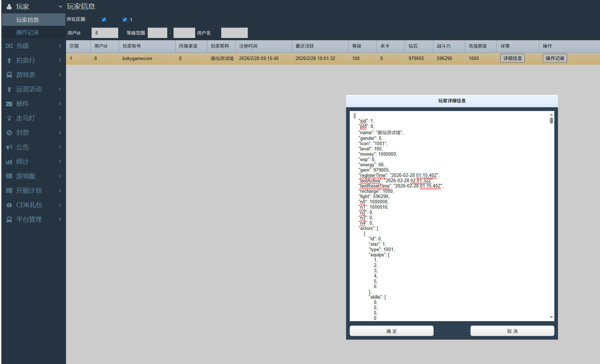
Task: Click the envelope icon beside 邮件
Action: pyautogui.click(x=9, y=104)
